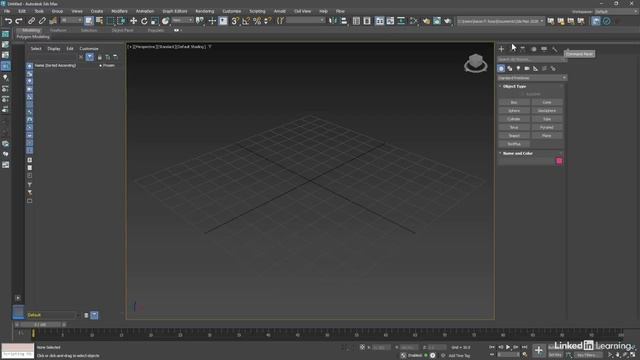Viewport: 640px width, 360px height.
Task: Activate the Select and Link tool
Action: (31, 21)
